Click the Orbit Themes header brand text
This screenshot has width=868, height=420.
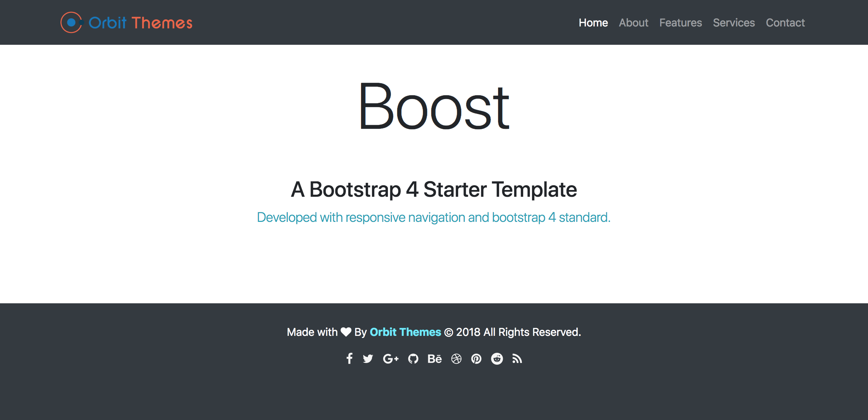140,23
